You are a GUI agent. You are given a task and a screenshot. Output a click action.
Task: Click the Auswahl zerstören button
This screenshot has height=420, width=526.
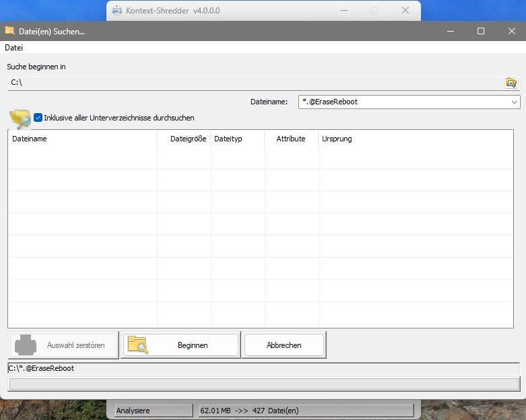[x=64, y=345]
